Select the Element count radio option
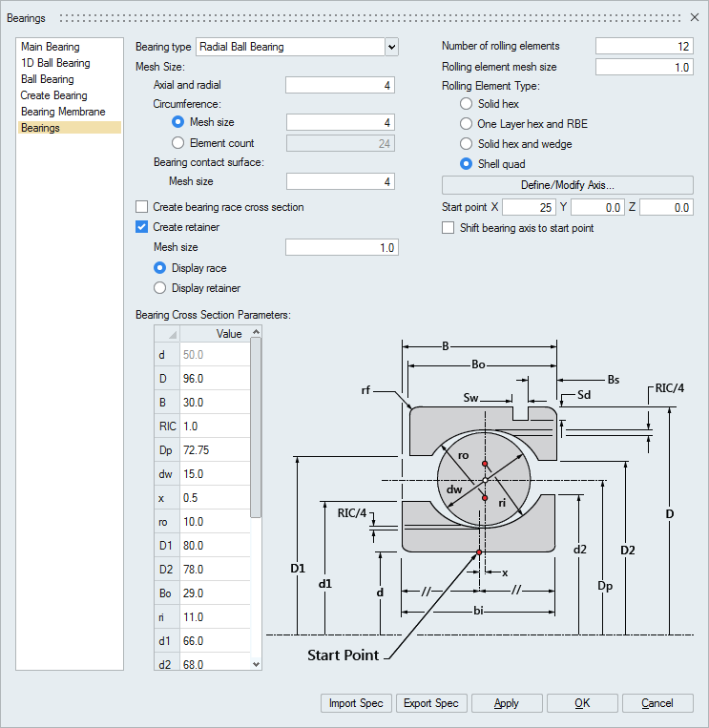This screenshot has height=728, width=709. [x=178, y=143]
